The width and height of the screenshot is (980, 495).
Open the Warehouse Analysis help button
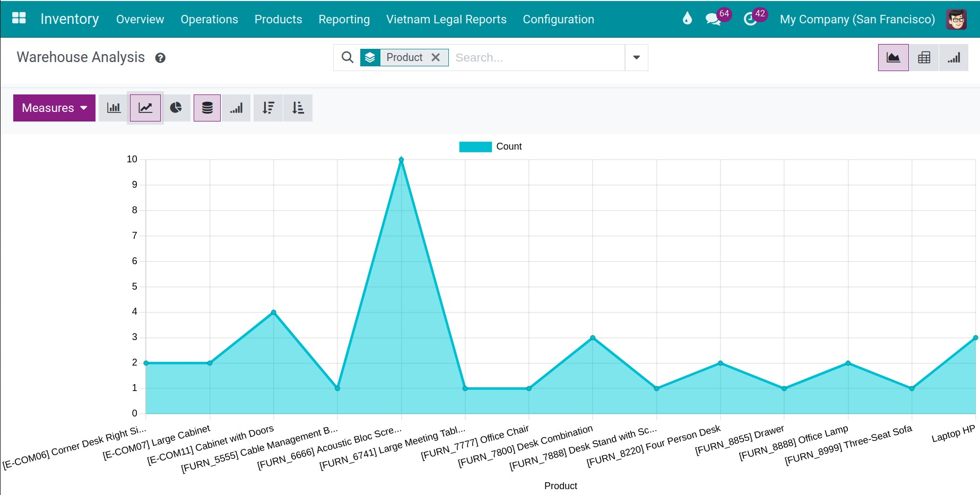point(161,58)
